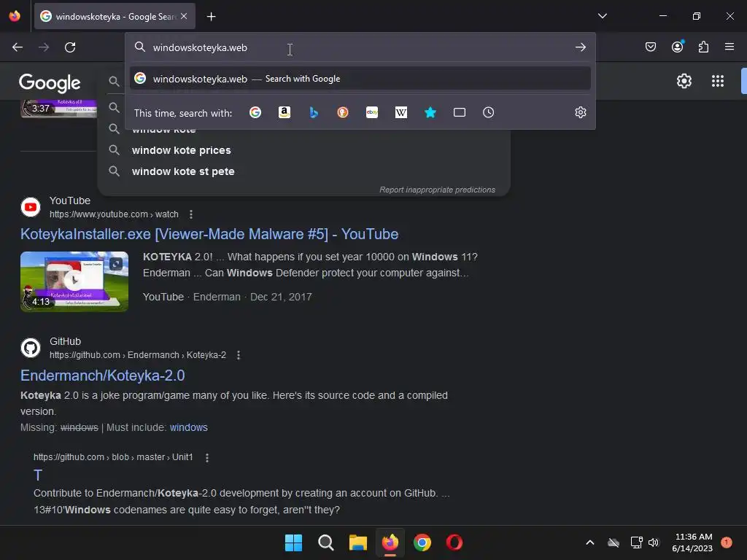Close the windowskoteyka tab
The height and width of the screenshot is (560, 747).
(x=184, y=16)
